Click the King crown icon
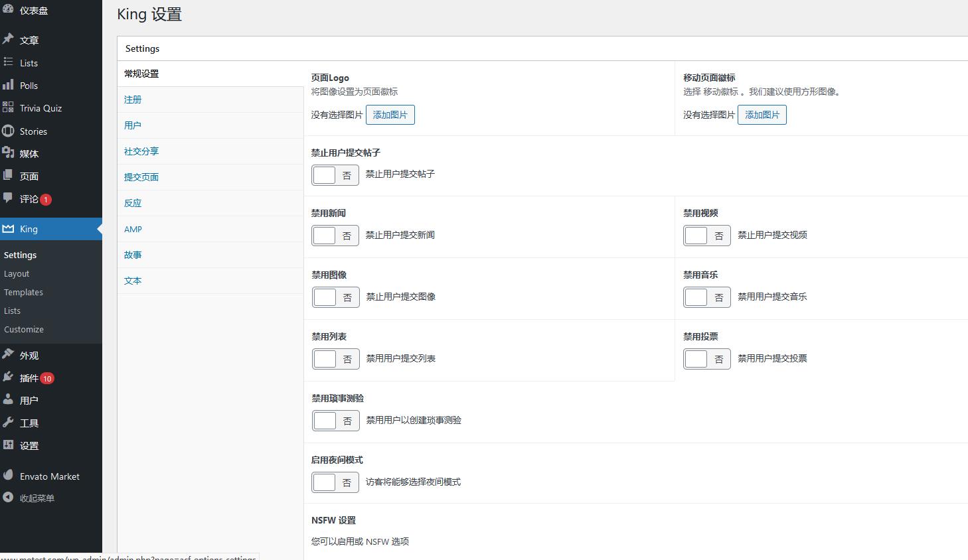 pyautogui.click(x=8, y=228)
